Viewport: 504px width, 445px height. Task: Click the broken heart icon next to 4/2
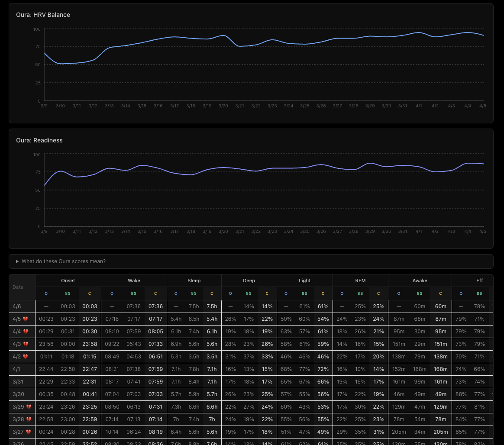[26, 357]
